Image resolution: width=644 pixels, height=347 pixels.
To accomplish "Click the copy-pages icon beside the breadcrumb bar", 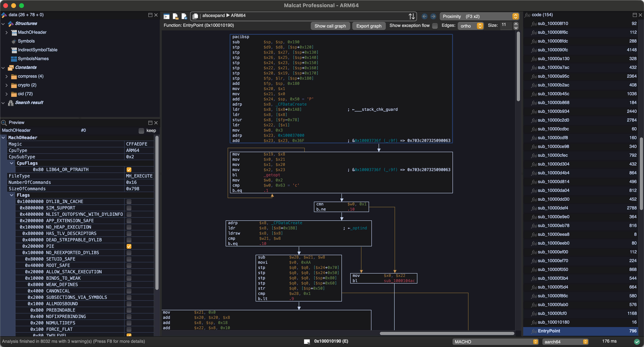I will coord(195,16).
